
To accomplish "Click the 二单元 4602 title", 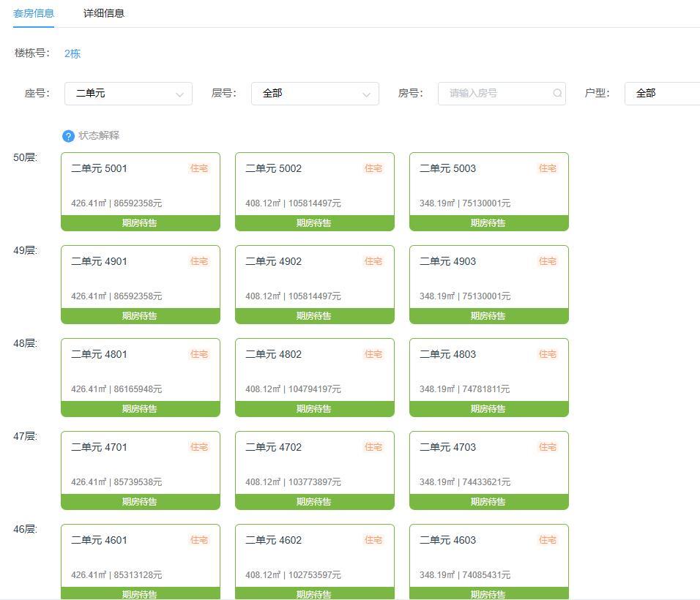I will 273,540.
